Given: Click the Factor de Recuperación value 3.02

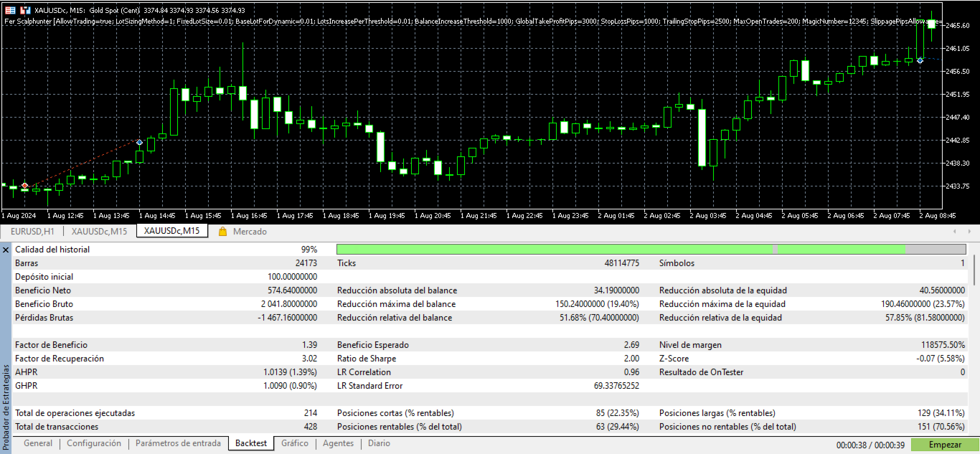Looking at the screenshot, I should pyautogui.click(x=310, y=359).
